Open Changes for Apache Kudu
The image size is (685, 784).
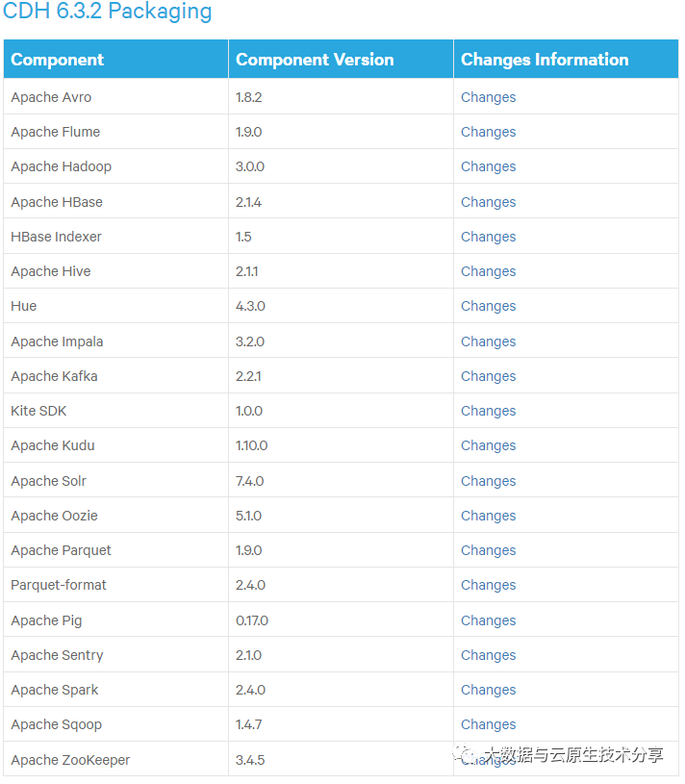488,445
